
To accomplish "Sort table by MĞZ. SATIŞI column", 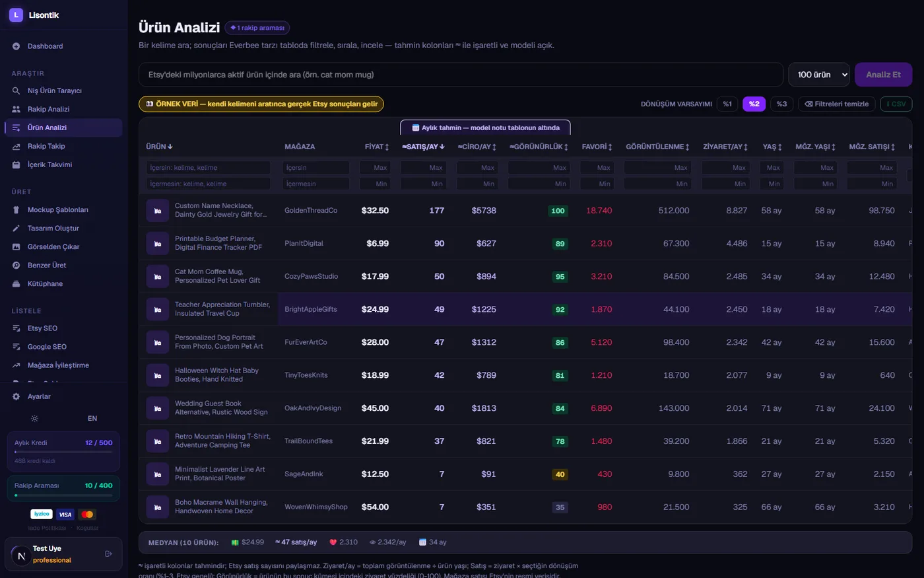I will pyautogui.click(x=872, y=147).
